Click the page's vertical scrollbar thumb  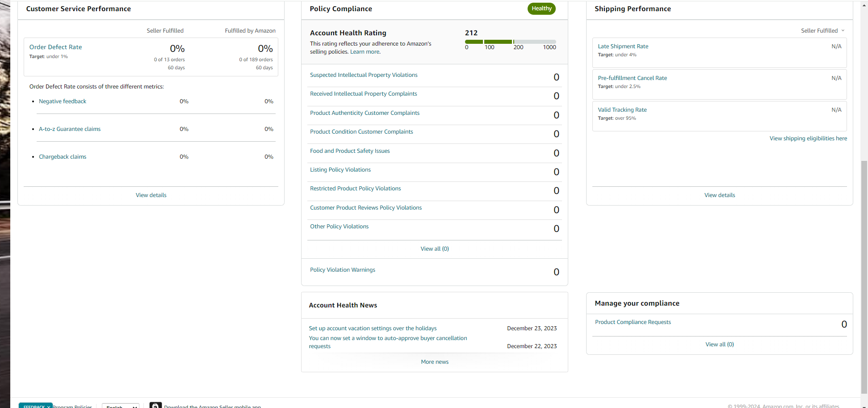point(864,277)
